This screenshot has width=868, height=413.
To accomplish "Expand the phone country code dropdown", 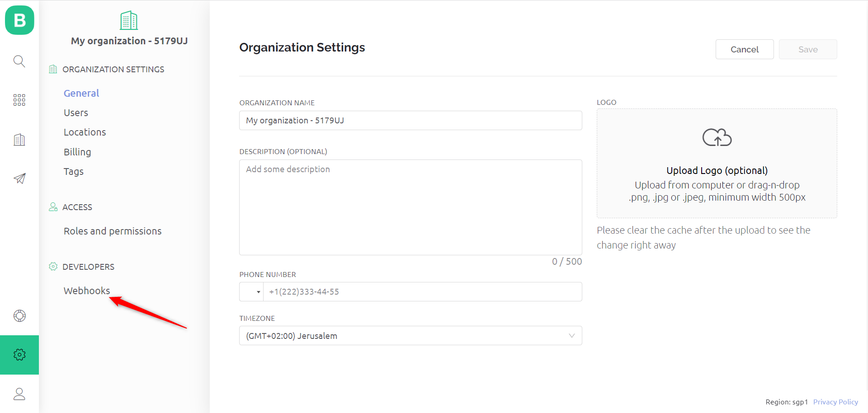I will click(x=251, y=292).
